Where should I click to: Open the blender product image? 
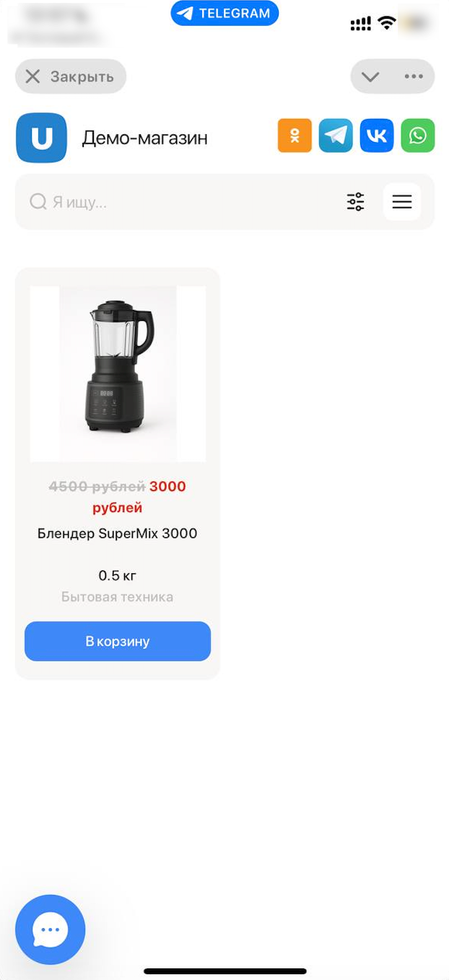118,374
